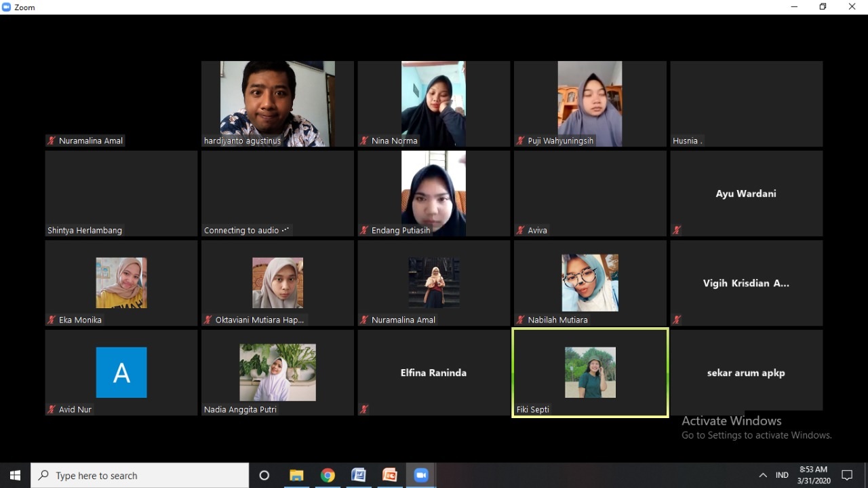Click the muted mic icon on Endang Putiasih's tile
Image resolution: width=868 pixels, height=488 pixels.
pos(363,230)
